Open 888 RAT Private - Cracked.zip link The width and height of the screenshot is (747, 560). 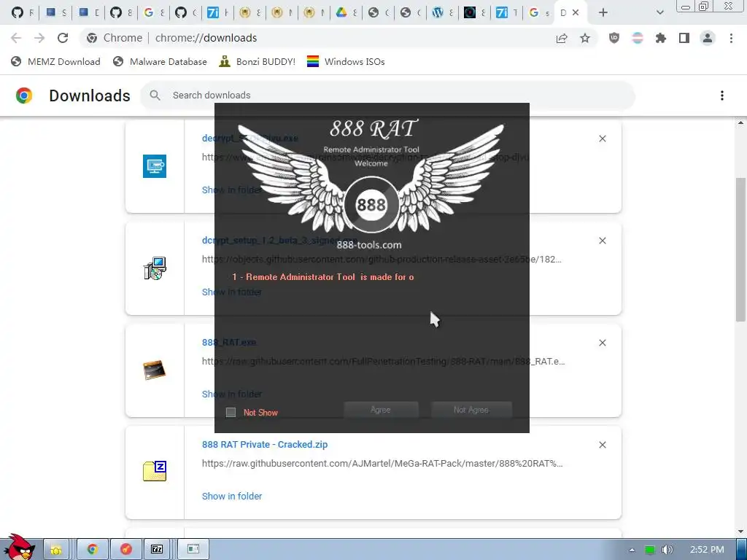(265, 445)
